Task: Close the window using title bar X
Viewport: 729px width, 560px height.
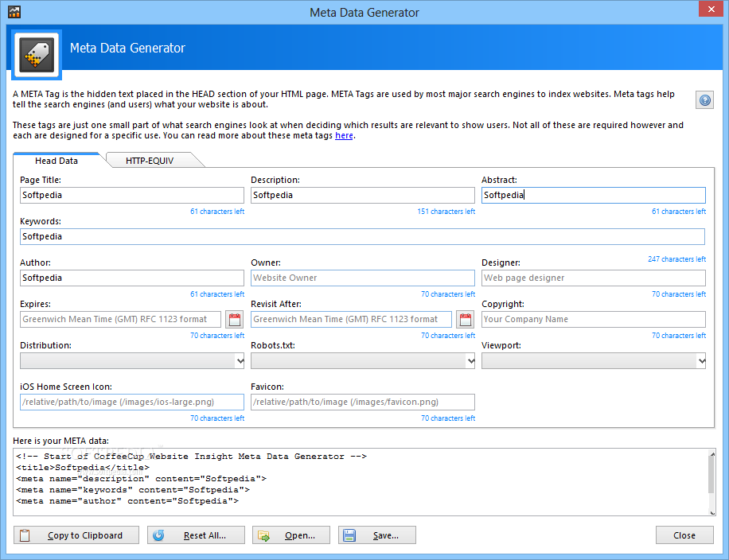Action: point(711,9)
